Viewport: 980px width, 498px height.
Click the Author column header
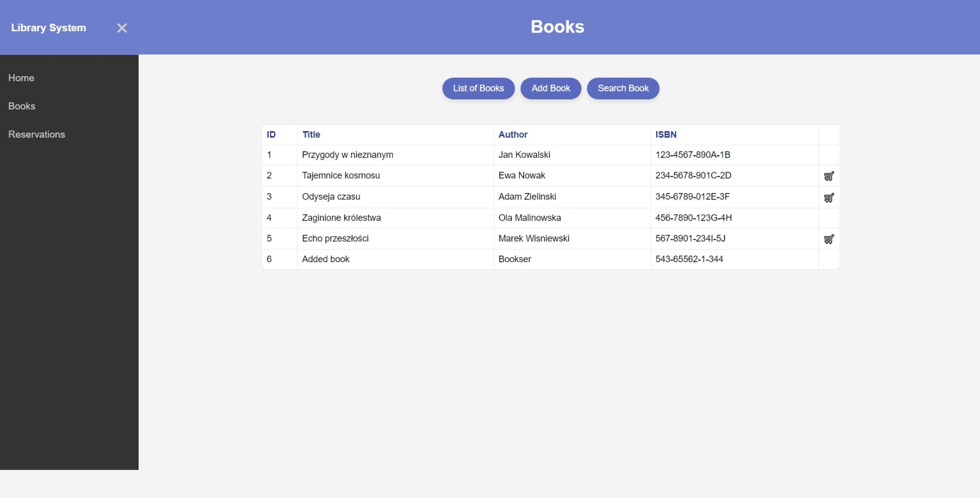point(513,134)
